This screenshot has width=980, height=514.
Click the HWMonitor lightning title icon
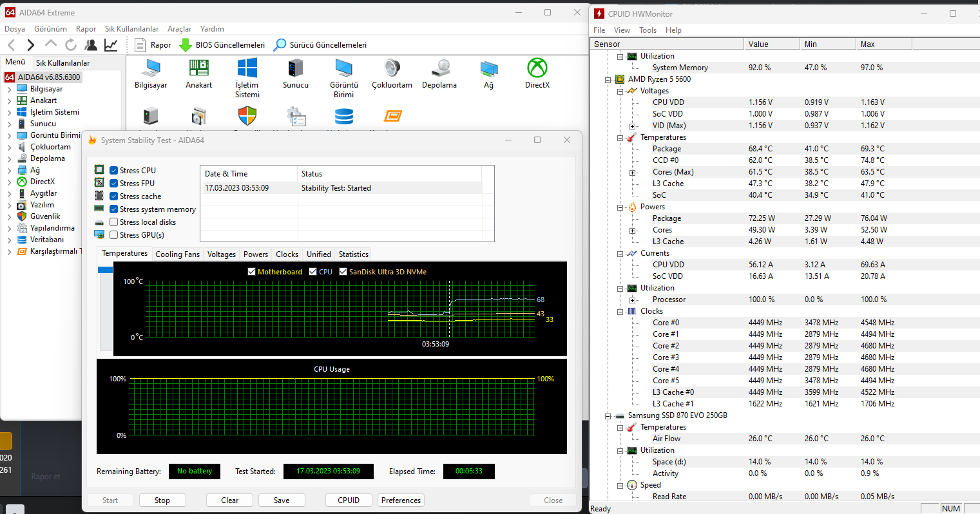(599, 14)
